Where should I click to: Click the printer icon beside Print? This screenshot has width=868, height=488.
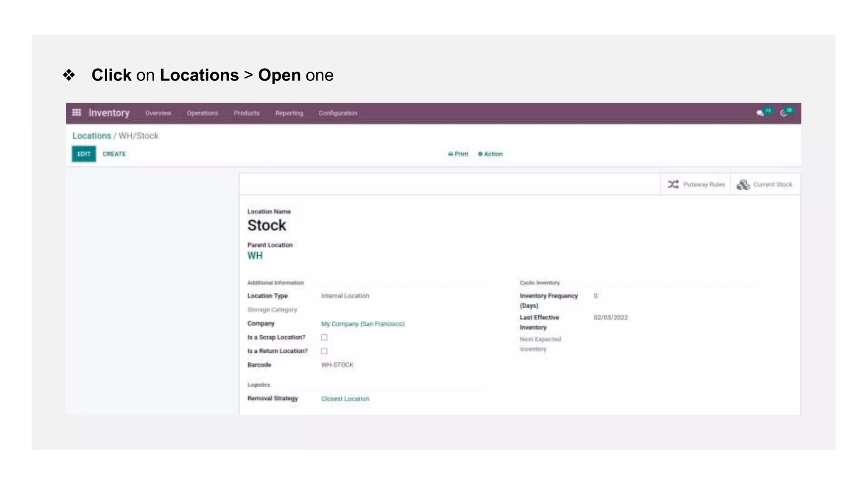[x=451, y=154]
